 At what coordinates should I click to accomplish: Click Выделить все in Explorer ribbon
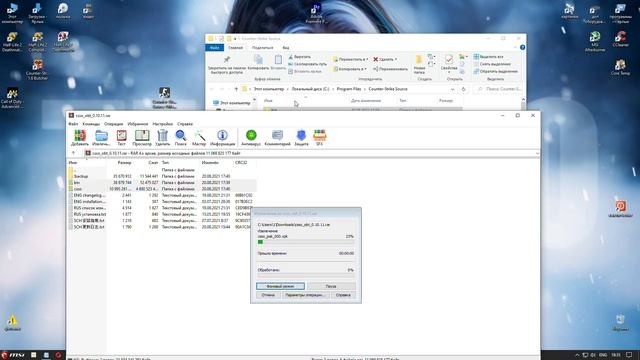pyautogui.click(x=489, y=57)
